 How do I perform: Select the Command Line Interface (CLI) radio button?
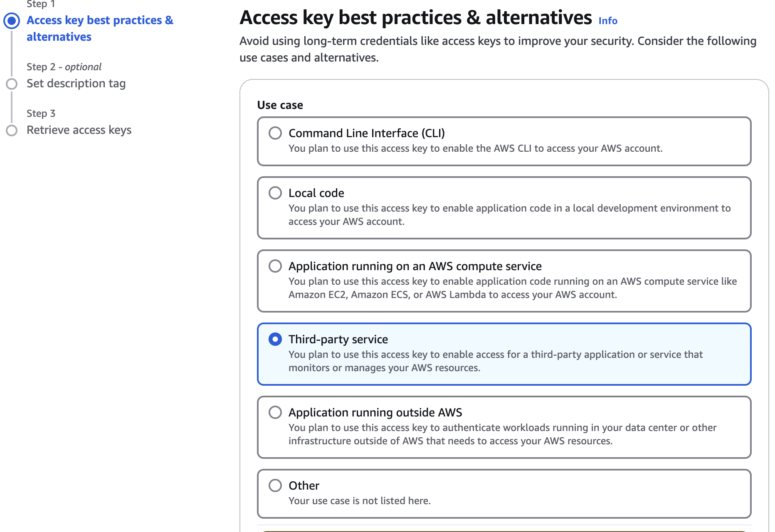point(275,133)
